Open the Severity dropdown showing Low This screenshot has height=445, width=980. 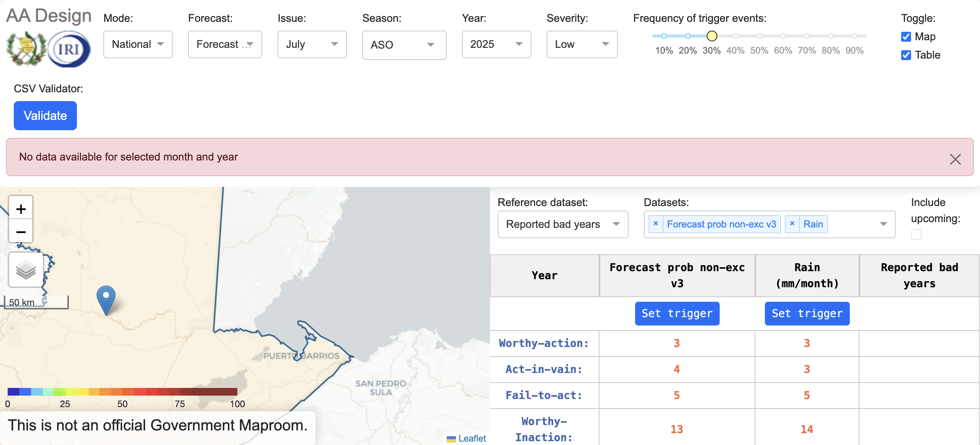[581, 44]
